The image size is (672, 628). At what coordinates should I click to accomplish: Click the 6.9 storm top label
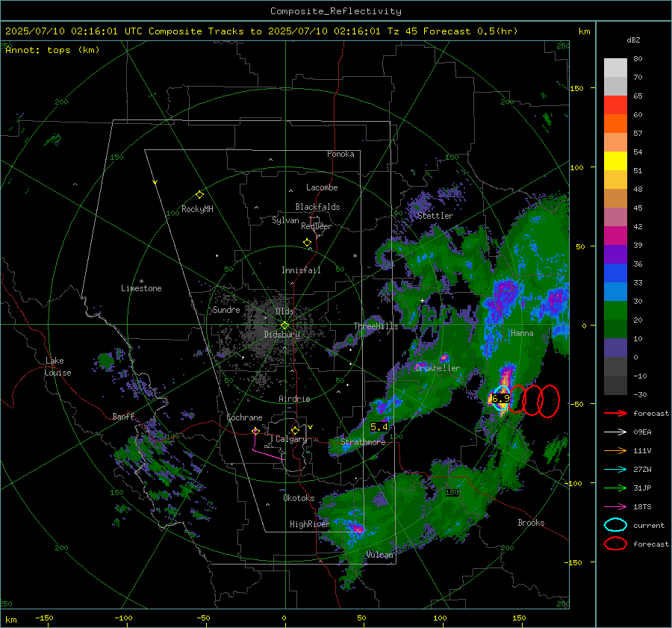coord(500,399)
